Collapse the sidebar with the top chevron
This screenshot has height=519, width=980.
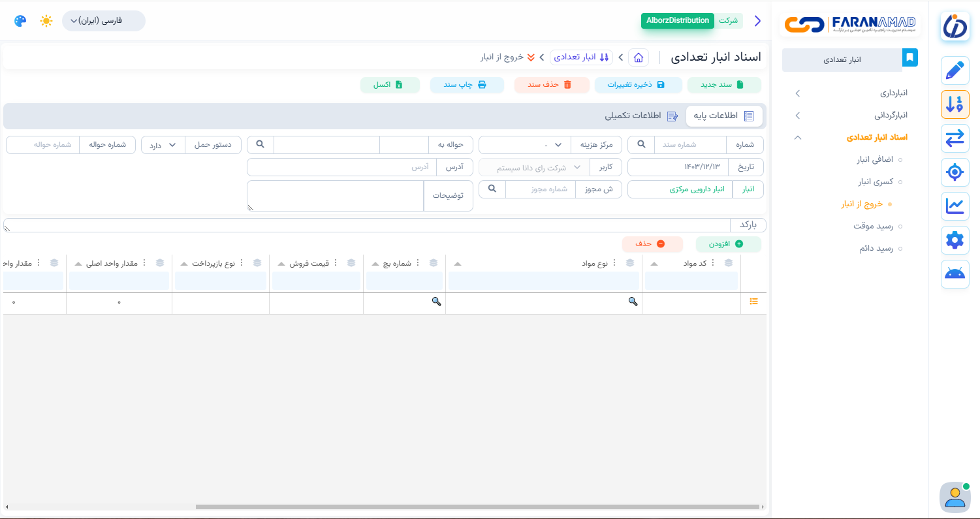(x=758, y=21)
